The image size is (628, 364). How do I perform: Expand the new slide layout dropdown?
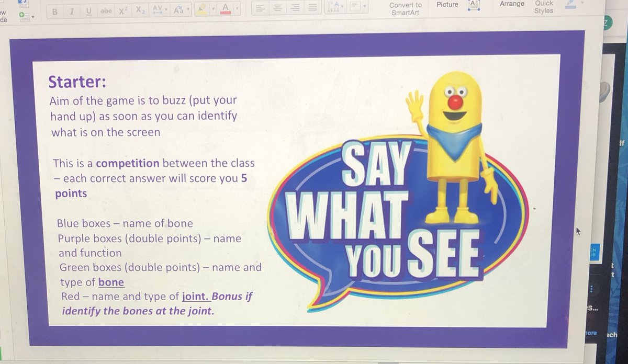pyautogui.click(x=33, y=17)
